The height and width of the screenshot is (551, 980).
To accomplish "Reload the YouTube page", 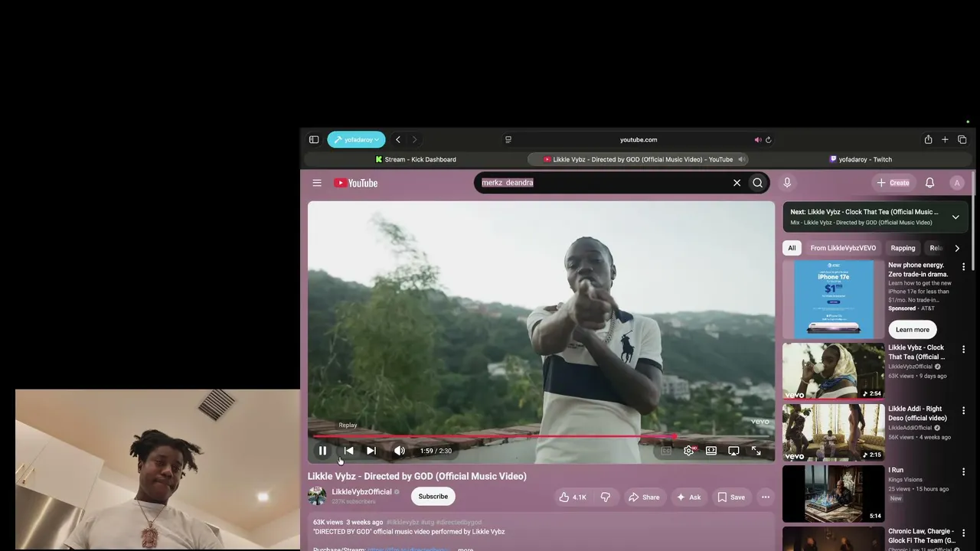I will click(x=769, y=139).
